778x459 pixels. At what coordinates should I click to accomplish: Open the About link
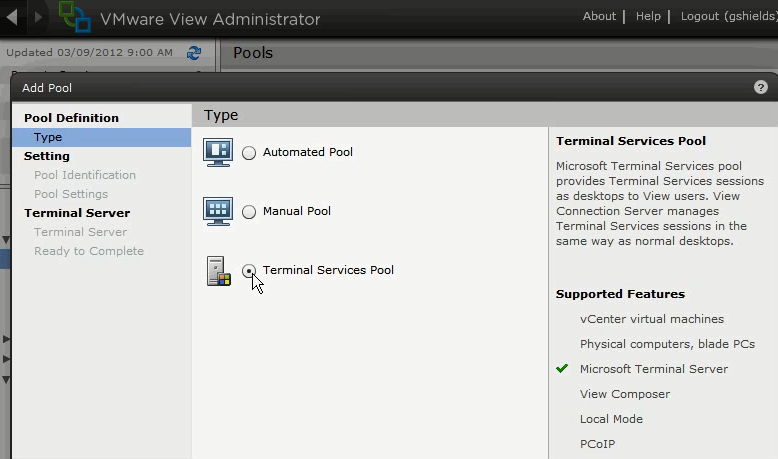point(599,16)
